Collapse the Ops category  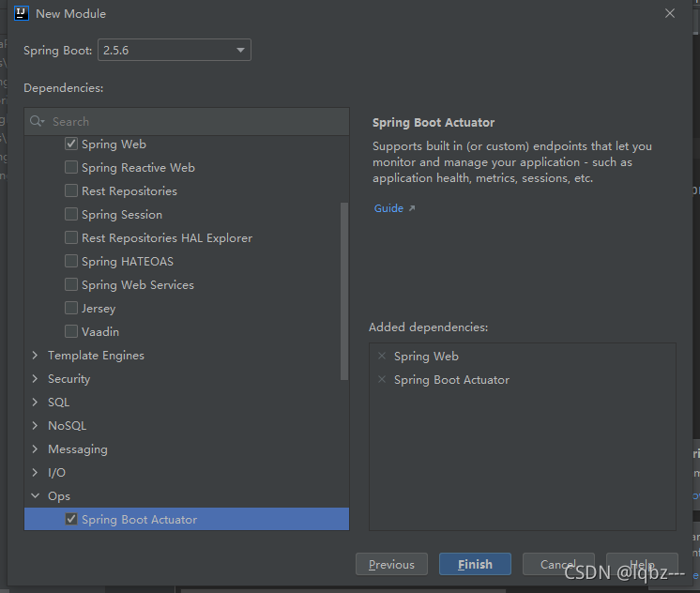click(x=36, y=495)
